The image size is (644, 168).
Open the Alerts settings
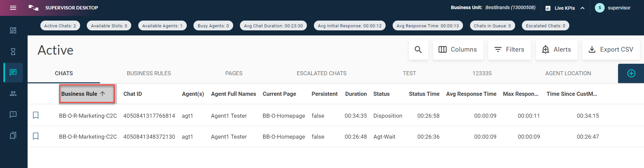pos(557,50)
